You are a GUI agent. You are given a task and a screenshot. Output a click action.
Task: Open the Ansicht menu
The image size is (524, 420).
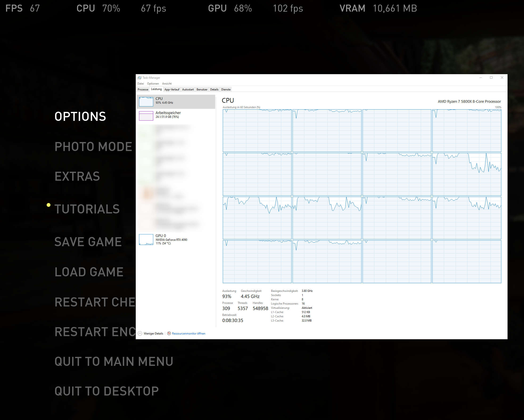point(167,84)
